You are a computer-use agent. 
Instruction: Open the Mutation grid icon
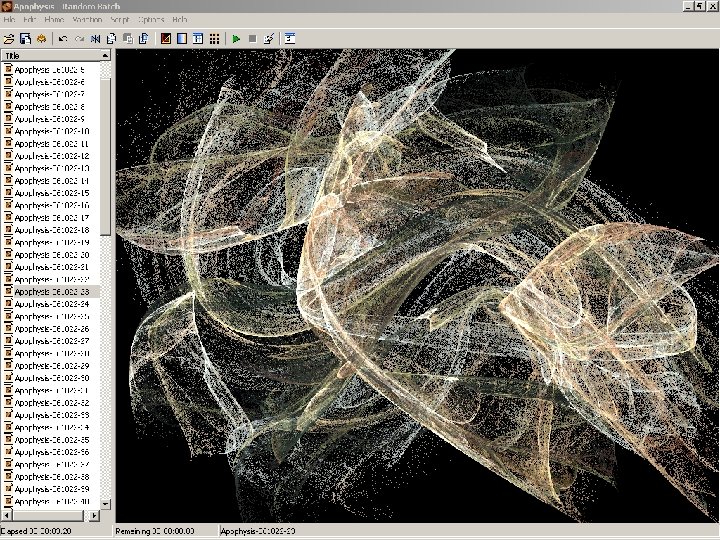pyautogui.click(x=214, y=39)
